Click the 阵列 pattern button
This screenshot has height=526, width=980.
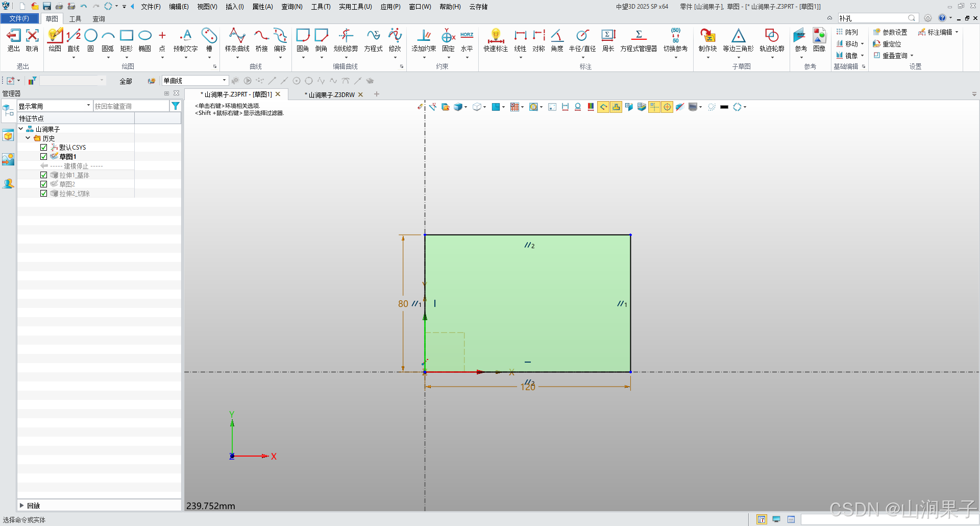847,32
